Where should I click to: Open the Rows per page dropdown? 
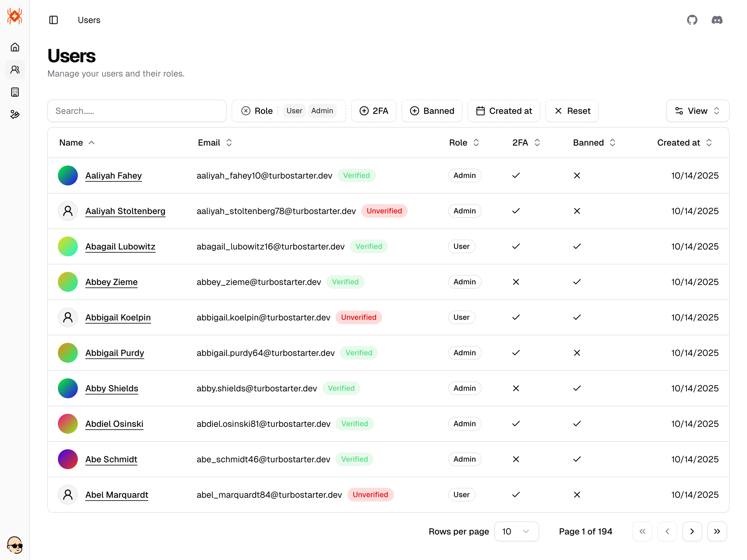pos(516,531)
